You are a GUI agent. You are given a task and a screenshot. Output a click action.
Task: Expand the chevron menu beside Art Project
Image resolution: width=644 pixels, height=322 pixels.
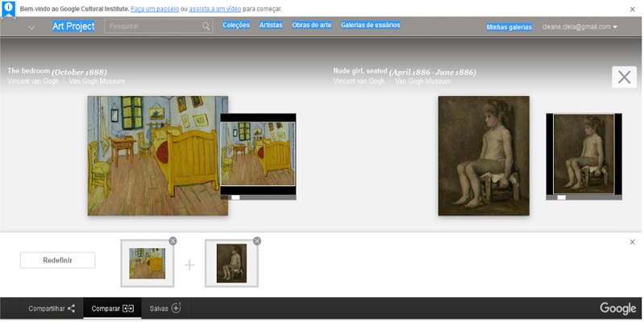[31, 27]
